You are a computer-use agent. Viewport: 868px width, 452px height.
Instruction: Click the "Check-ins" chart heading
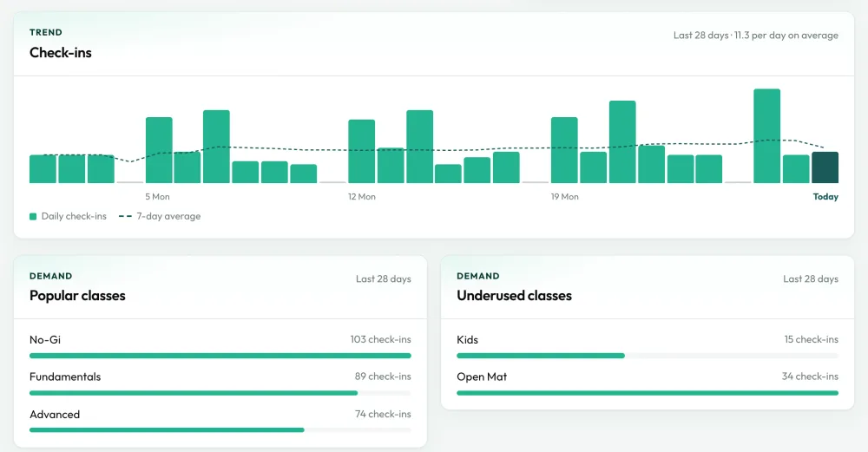click(61, 53)
